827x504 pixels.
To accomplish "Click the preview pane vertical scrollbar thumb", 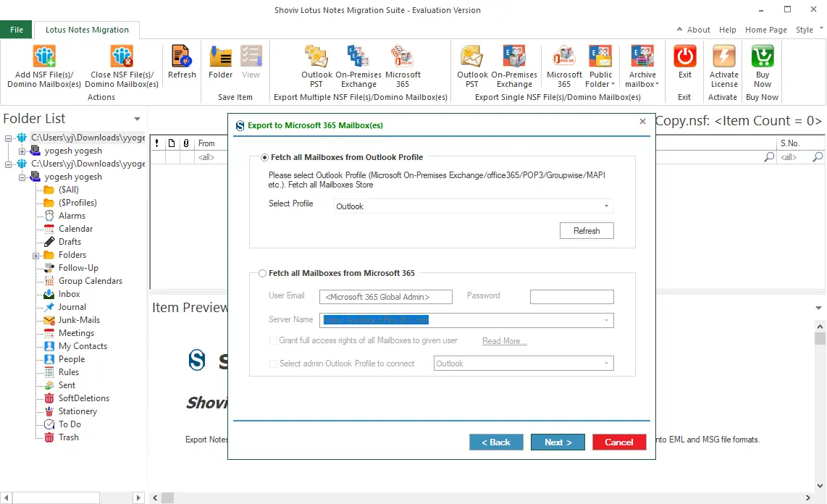I will pos(820,338).
